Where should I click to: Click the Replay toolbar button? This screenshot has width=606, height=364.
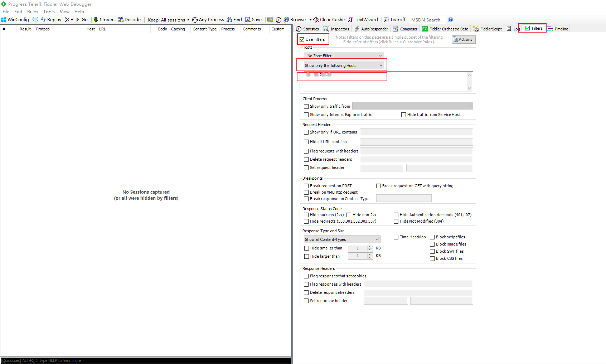tap(51, 20)
